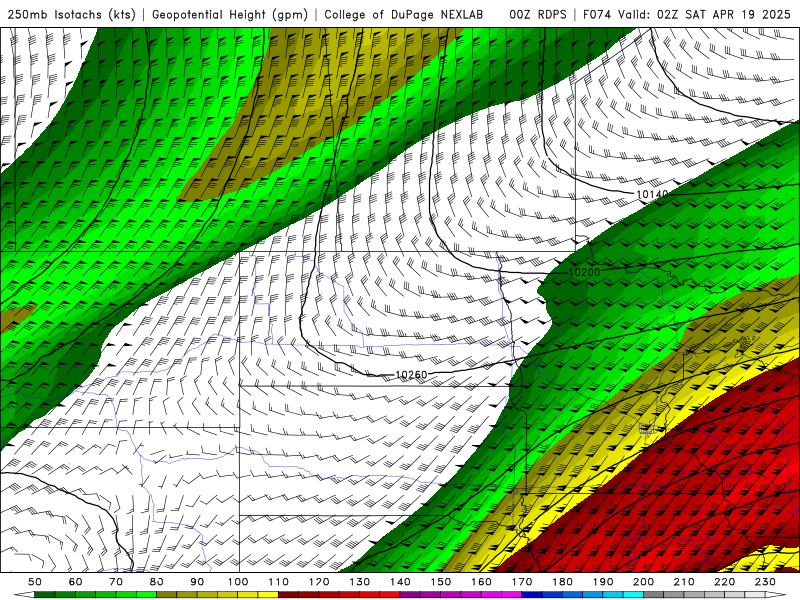Click the right arrow end of the colorbar

click(x=776, y=595)
